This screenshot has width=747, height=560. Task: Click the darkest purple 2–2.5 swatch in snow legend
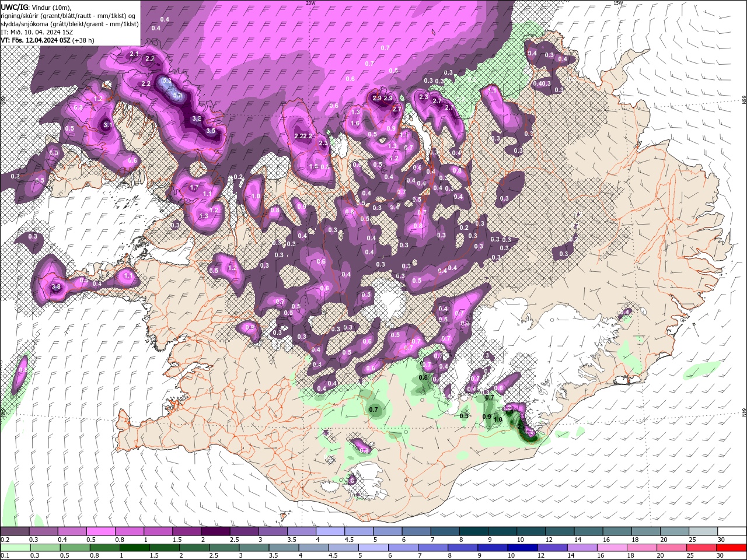tap(215, 531)
